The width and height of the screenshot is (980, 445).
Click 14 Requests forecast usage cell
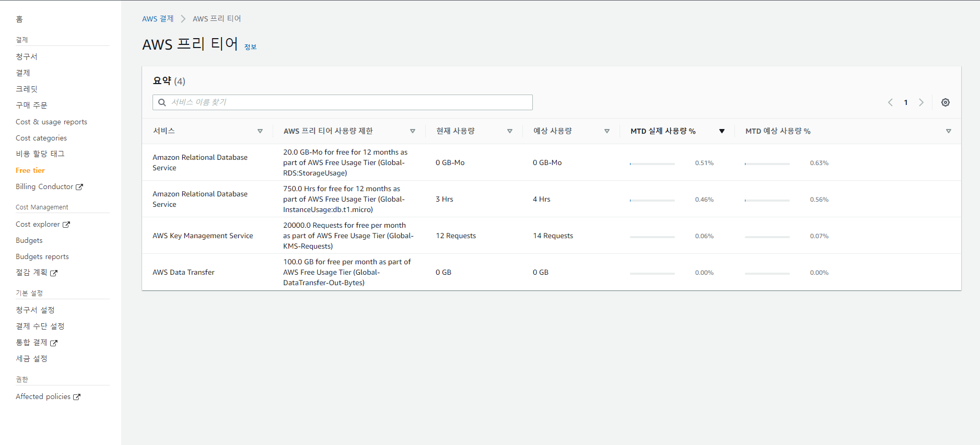coord(553,236)
